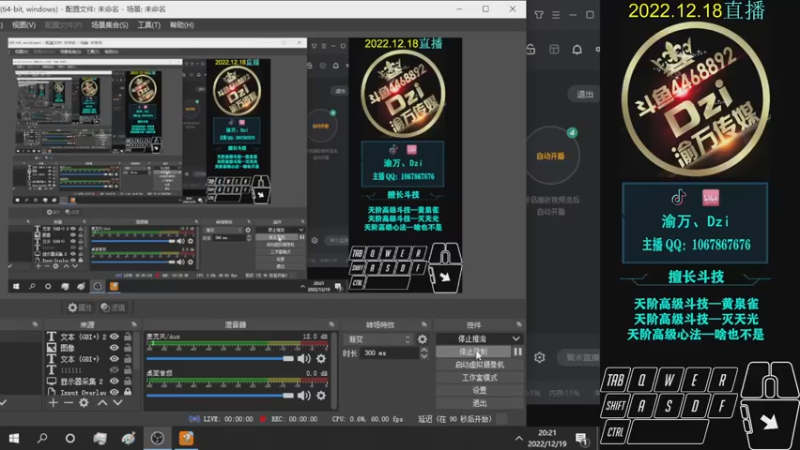
Task: Click the 桌面音频 volume slider
Action: click(220, 395)
